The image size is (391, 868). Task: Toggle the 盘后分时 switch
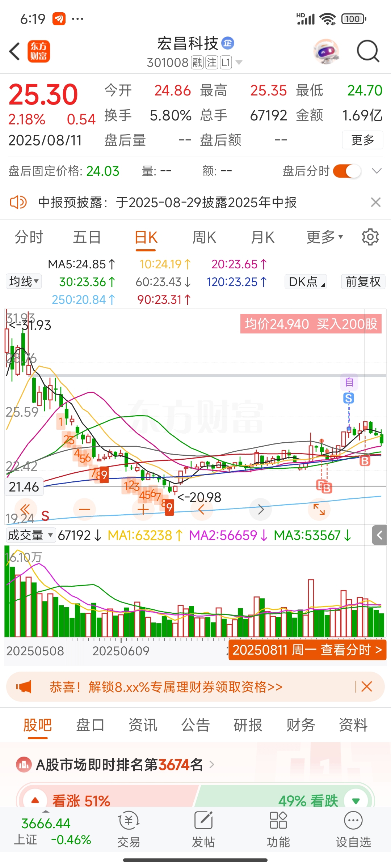pos(347,171)
